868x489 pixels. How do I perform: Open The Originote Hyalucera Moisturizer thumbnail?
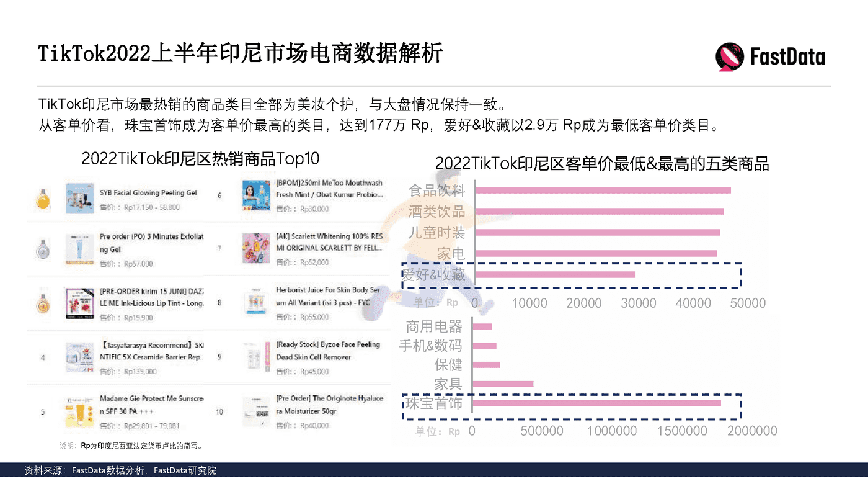point(255,411)
